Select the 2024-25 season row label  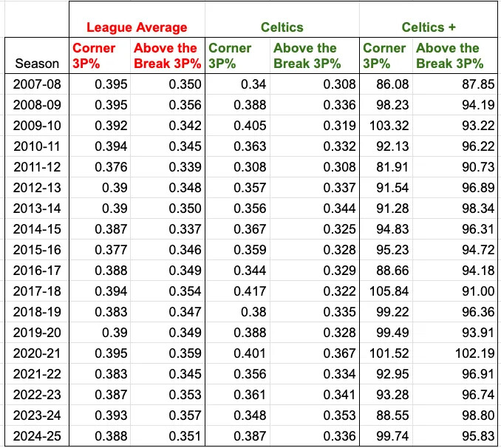37,436
